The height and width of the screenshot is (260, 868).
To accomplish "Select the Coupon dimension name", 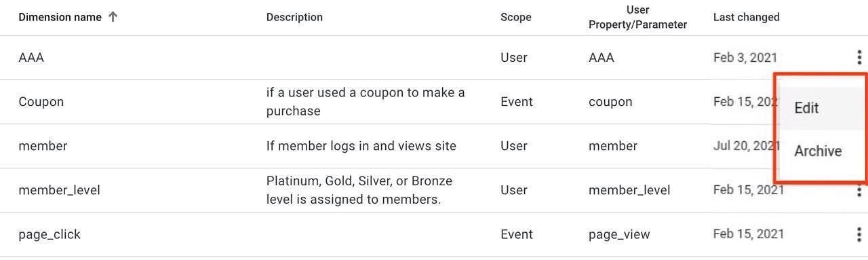I will (41, 102).
